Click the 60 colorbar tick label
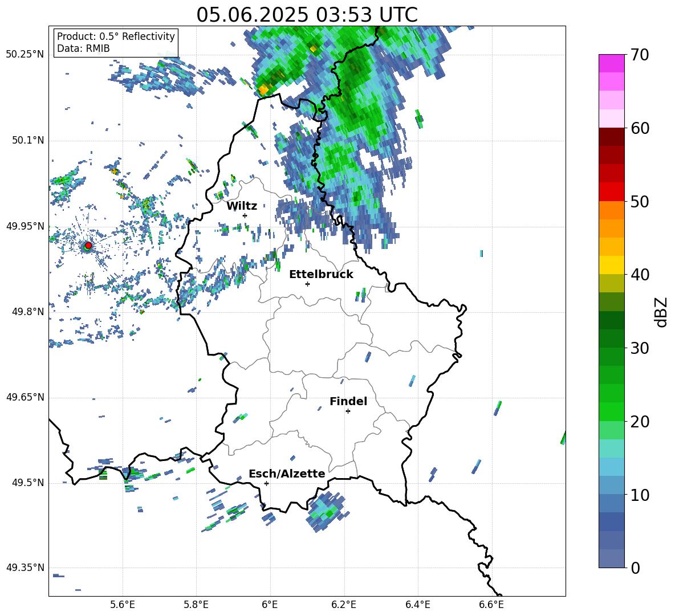The height and width of the screenshot is (616, 675). pos(640,128)
